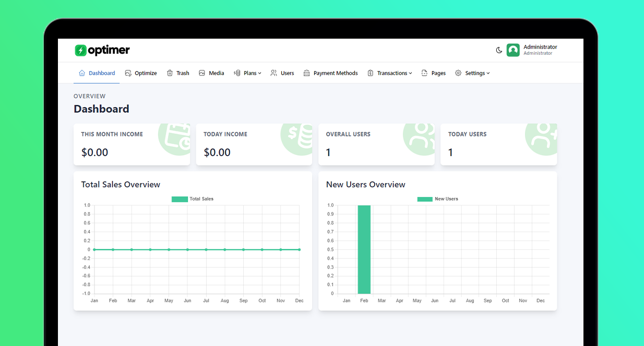Click the Pages navigation icon

424,73
